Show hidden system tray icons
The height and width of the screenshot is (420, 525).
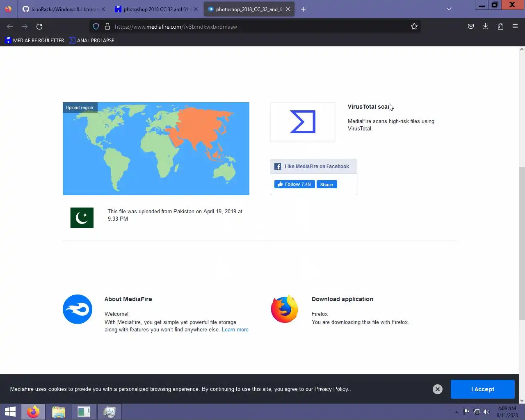click(x=457, y=412)
